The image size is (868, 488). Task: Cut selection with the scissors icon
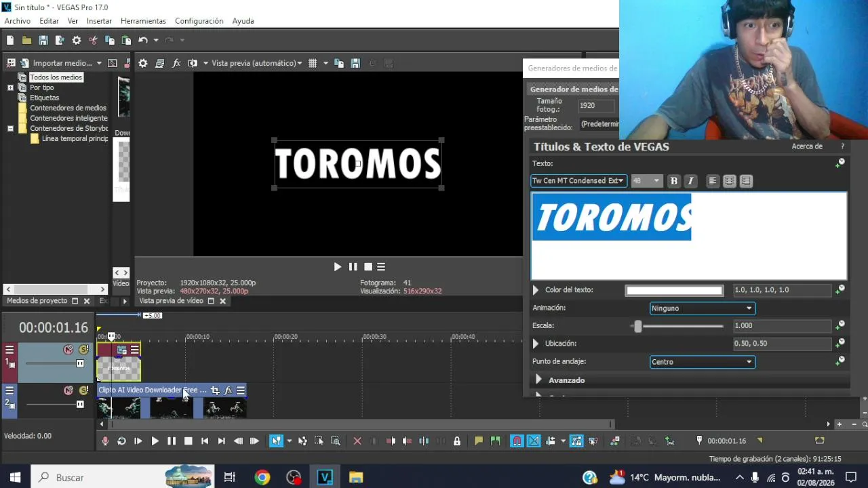pyautogui.click(x=93, y=41)
